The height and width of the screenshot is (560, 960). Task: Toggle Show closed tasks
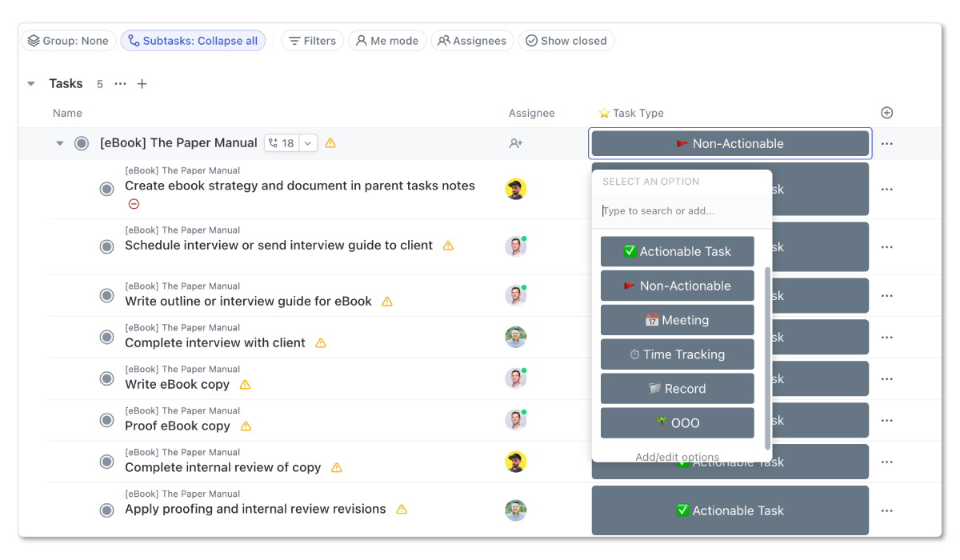566,40
